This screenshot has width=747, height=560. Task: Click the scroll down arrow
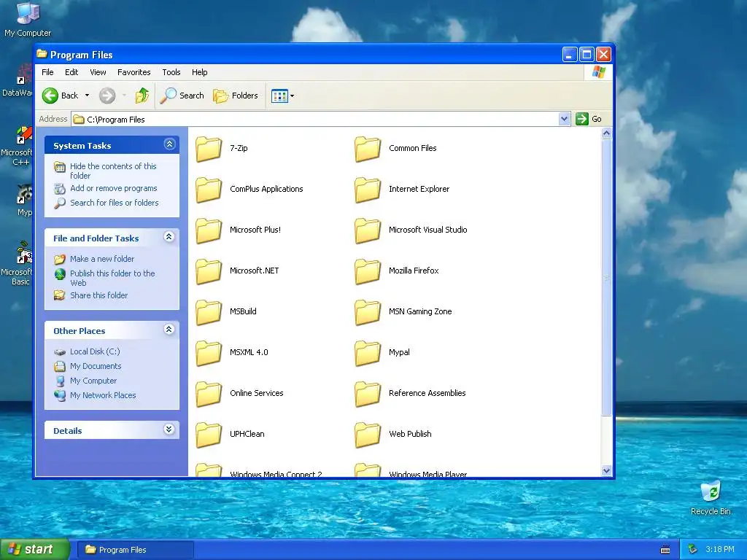pos(606,470)
